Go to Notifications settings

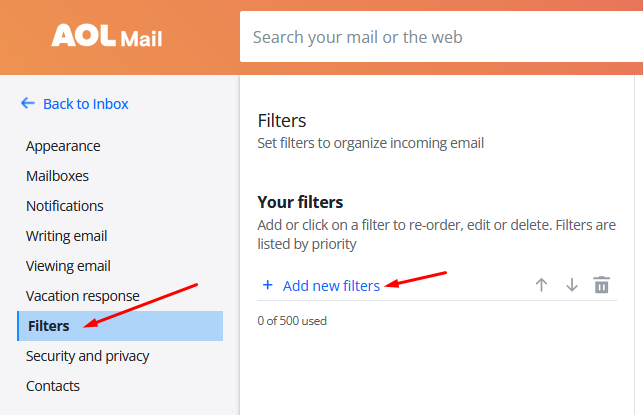point(65,206)
